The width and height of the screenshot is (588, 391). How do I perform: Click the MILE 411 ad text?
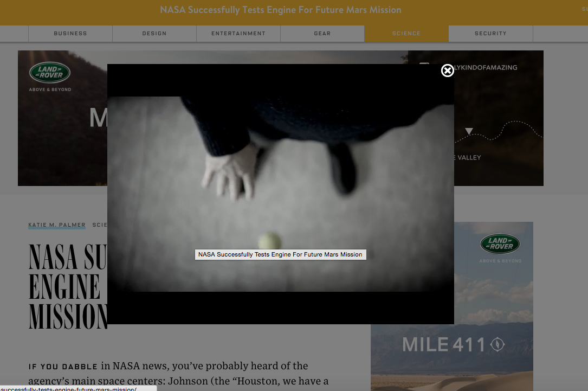coord(444,344)
